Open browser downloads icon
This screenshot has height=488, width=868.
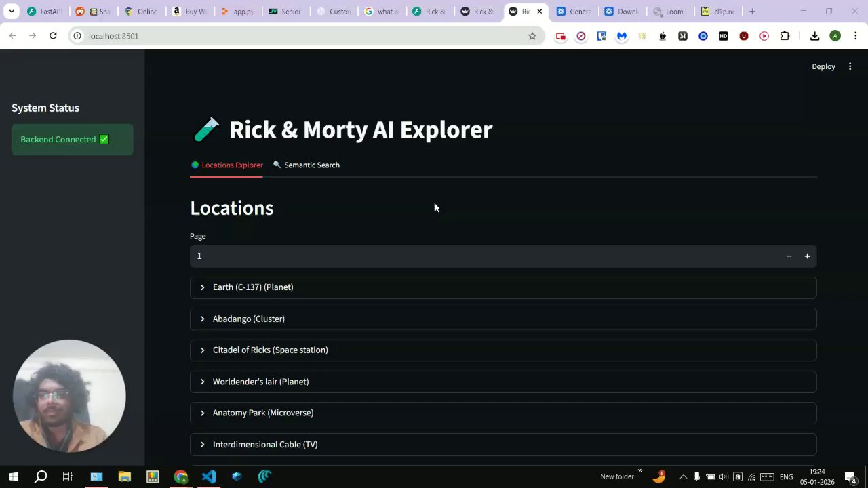815,36
